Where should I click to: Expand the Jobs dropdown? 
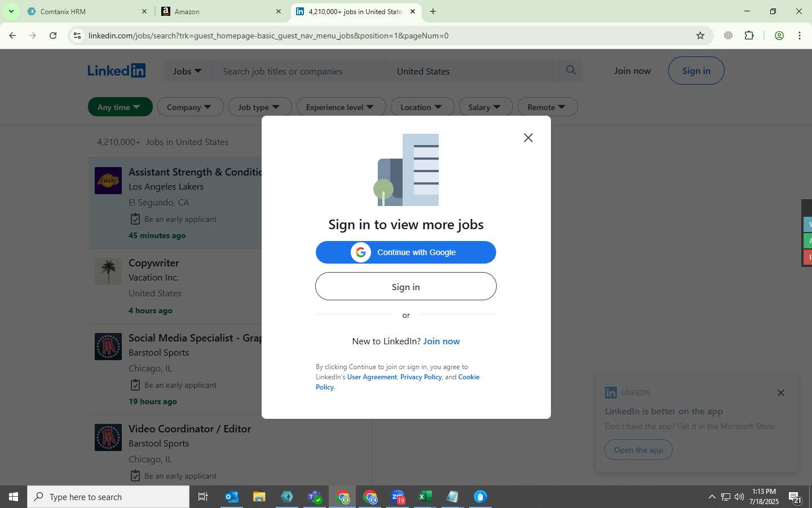point(187,71)
